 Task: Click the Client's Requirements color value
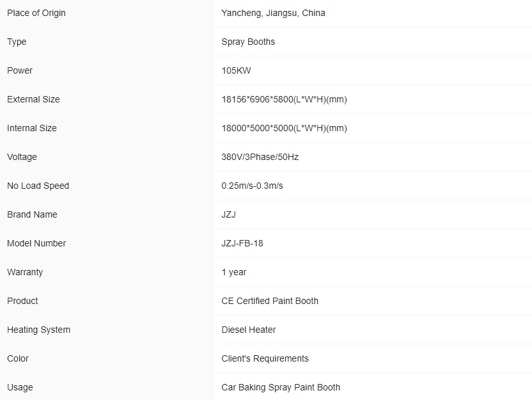click(265, 358)
